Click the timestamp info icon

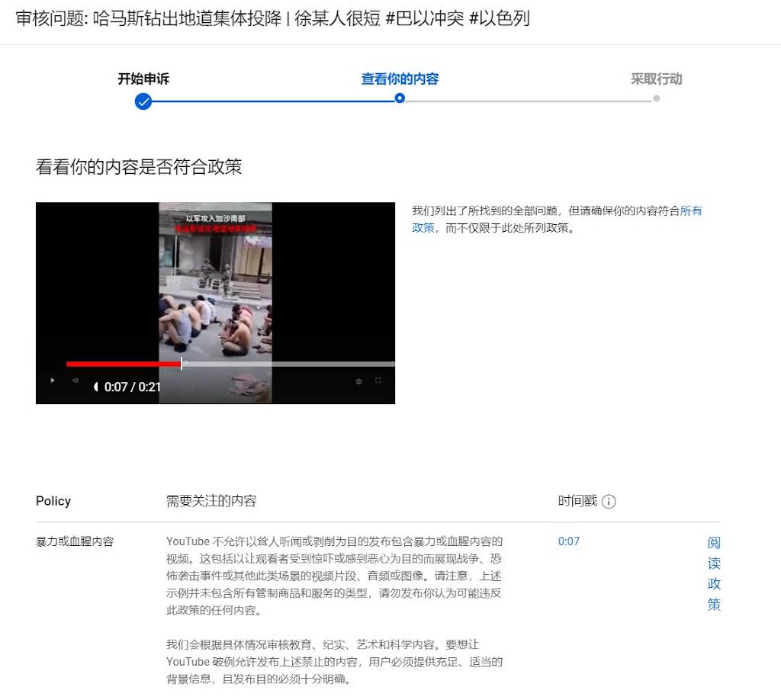click(x=609, y=502)
